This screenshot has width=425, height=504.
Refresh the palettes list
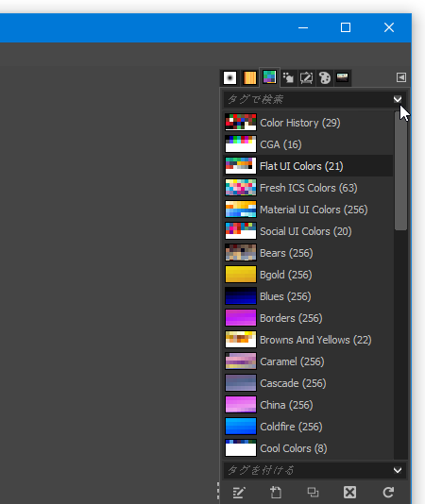(x=388, y=492)
